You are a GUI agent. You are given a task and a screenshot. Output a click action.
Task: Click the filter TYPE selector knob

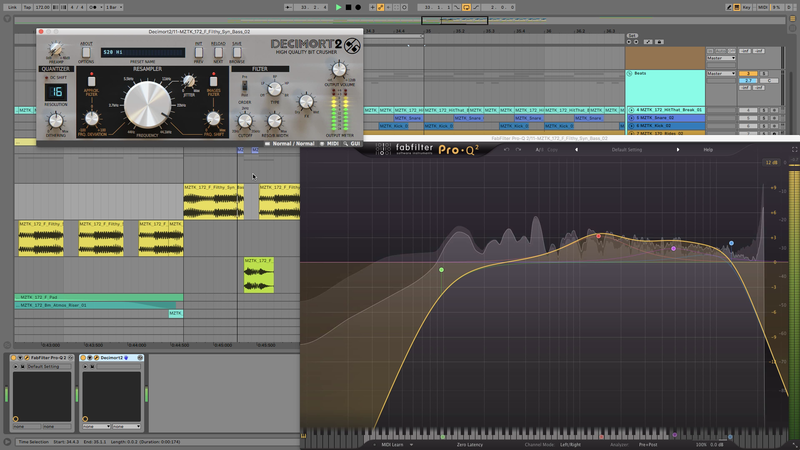coord(274,89)
